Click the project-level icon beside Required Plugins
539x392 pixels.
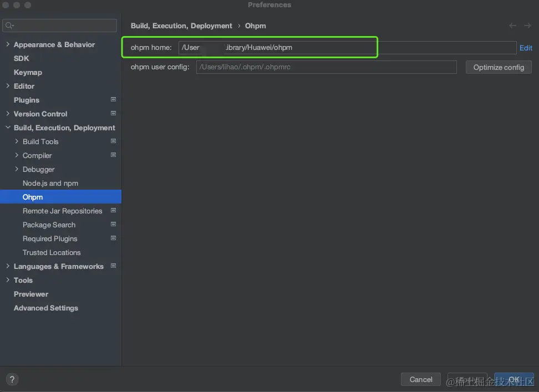(x=113, y=238)
